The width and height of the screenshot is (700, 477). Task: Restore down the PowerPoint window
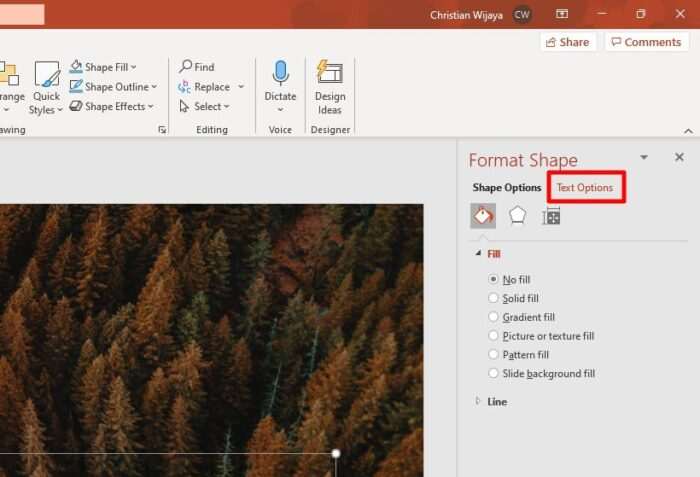pyautogui.click(x=641, y=14)
